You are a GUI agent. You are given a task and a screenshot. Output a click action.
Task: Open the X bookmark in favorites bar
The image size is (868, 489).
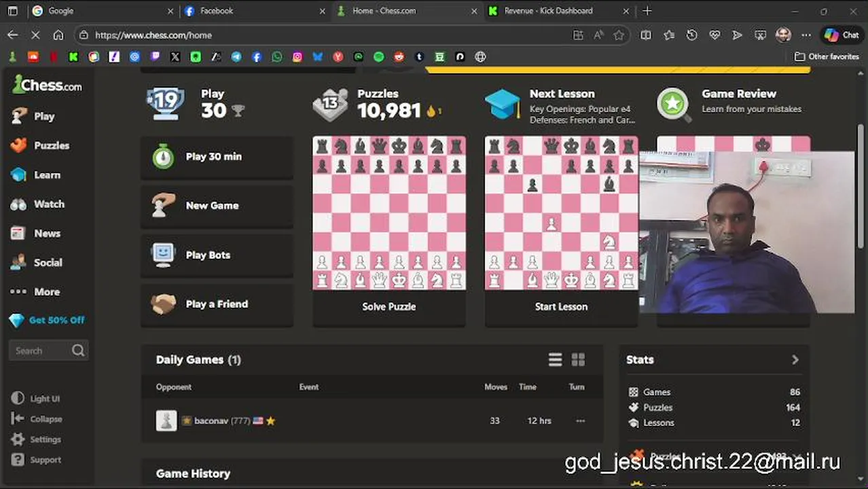click(175, 57)
